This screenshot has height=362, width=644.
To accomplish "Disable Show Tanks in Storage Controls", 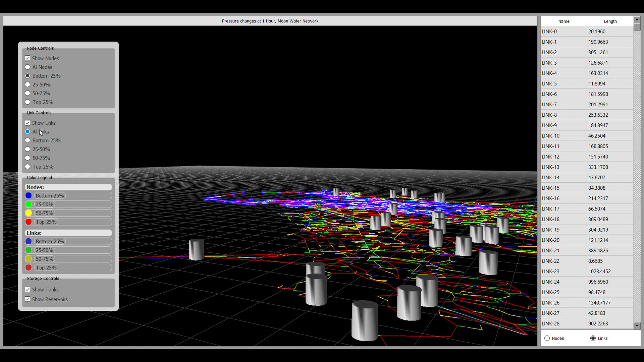I will pyautogui.click(x=28, y=289).
